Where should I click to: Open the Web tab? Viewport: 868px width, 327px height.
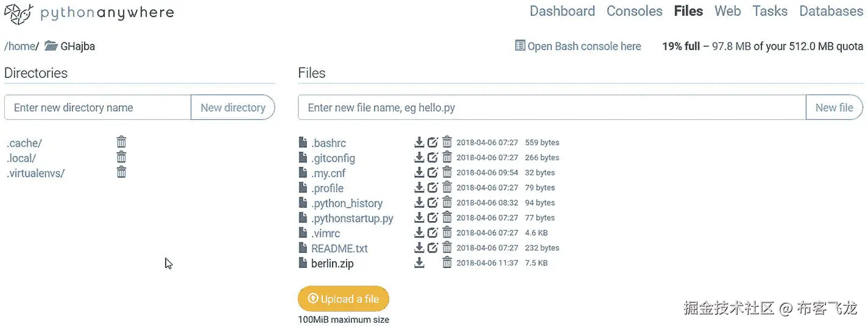(727, 11)
